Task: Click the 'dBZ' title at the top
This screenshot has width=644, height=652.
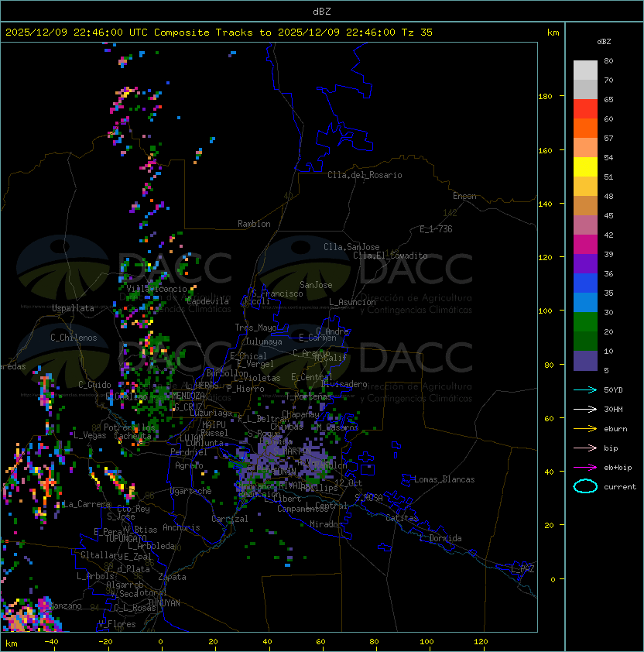Action: (322, 11)
